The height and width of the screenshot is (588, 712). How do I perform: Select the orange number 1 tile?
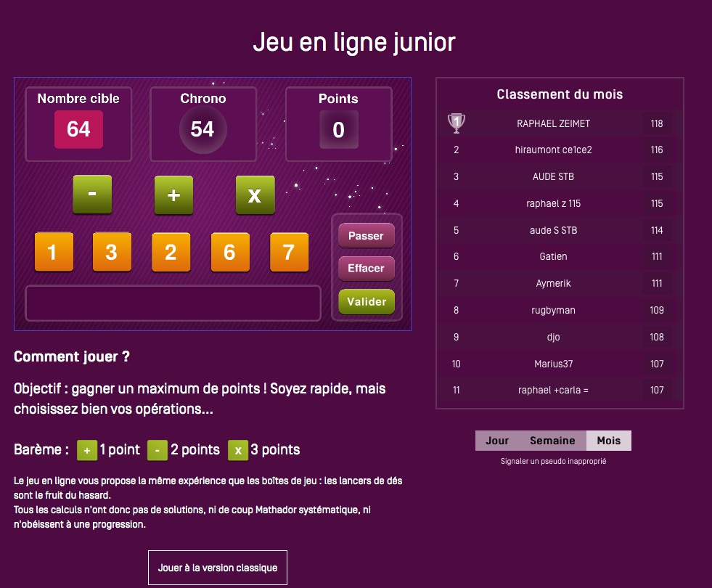[54, 252]
